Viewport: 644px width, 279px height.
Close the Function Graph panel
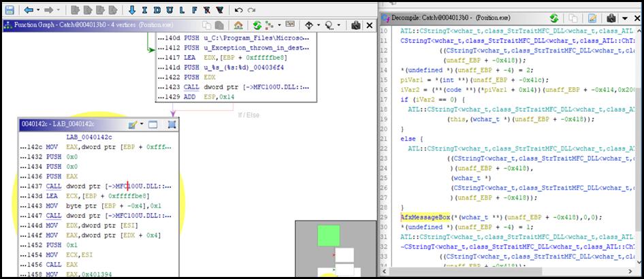point(369,25)
